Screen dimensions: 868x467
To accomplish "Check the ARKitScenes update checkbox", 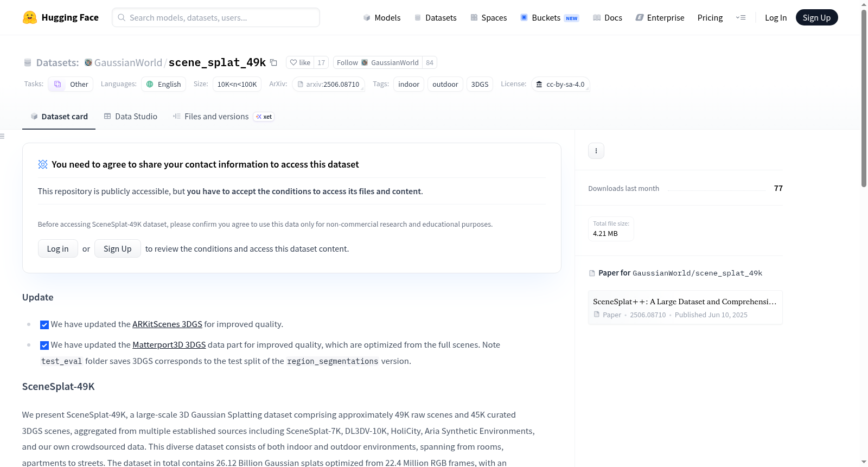I will [44, 325].
